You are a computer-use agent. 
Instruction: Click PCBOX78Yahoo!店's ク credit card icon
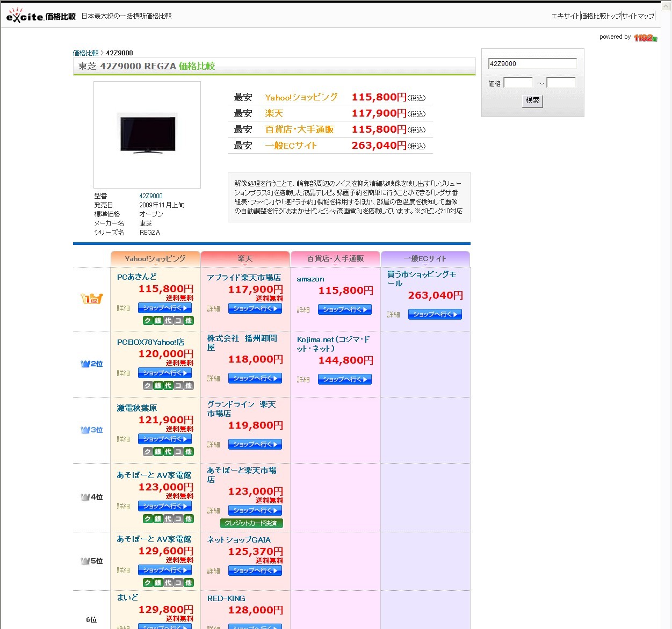(x=148, y=386)
